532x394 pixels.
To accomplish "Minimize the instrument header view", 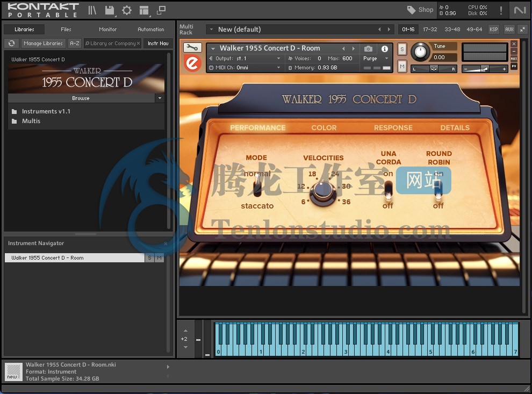I will click(x=514, y=51).
